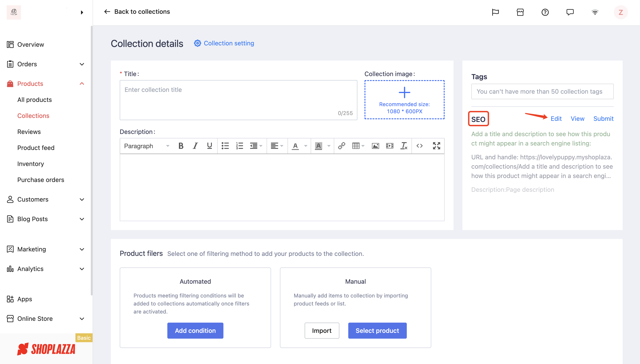Click Add condition button
This screenshot has height=364, width=640.
[x=195, y=330]
